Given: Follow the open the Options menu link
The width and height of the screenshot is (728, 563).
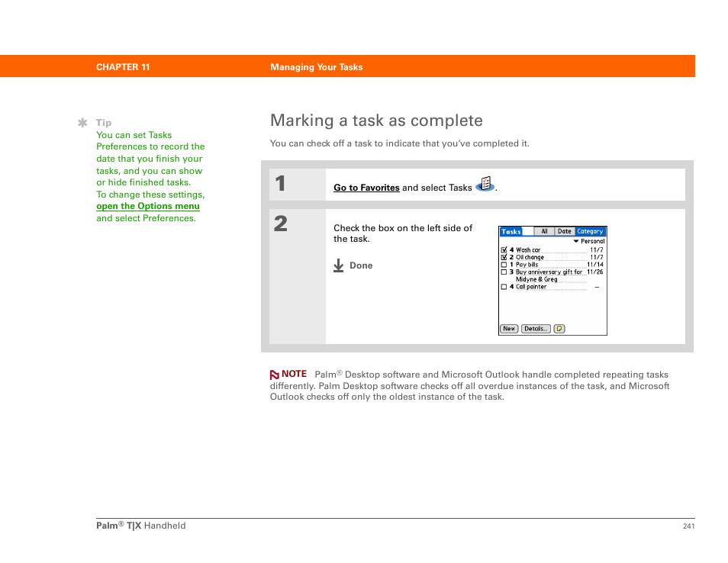Looking at the screenshot, I should pyautogui.click(x=148, y=206).
